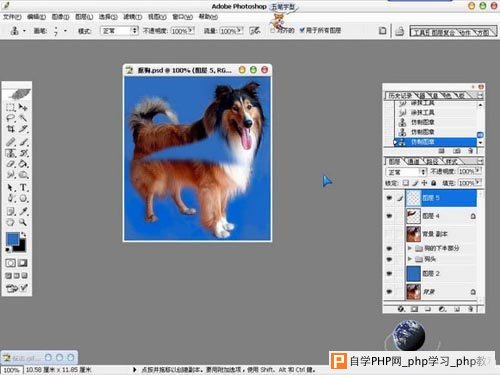The height and width of the screenshot is (375, 500).
Task: Expand the first layer group folder
Action: click(410, 248)
